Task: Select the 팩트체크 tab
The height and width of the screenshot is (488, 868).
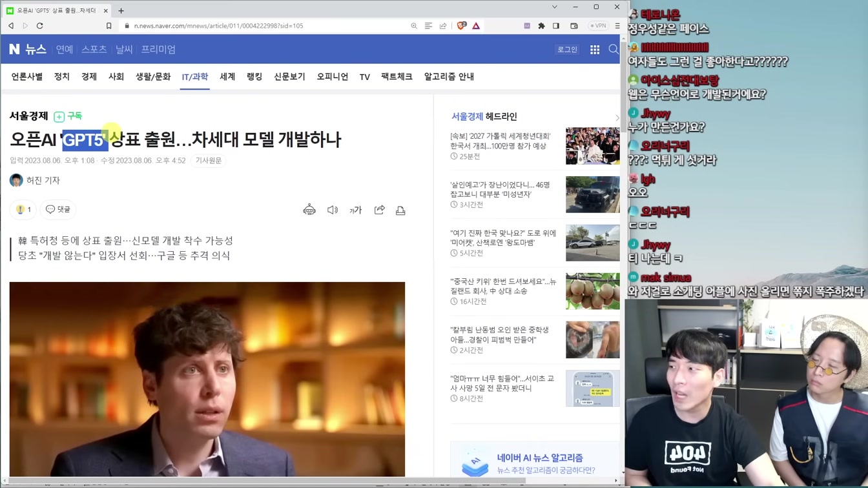Action: [x=397, y=76]
